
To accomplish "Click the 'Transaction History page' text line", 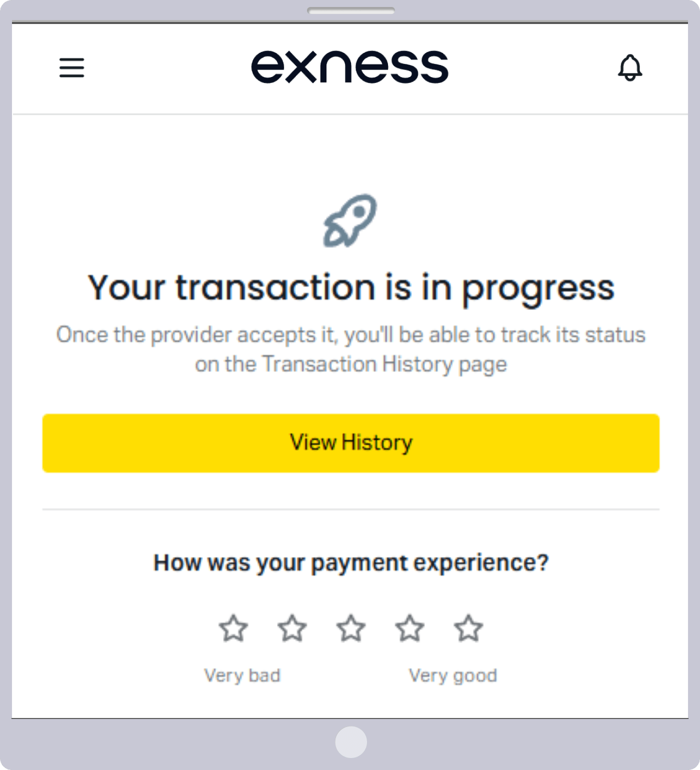I will (351, 364).
